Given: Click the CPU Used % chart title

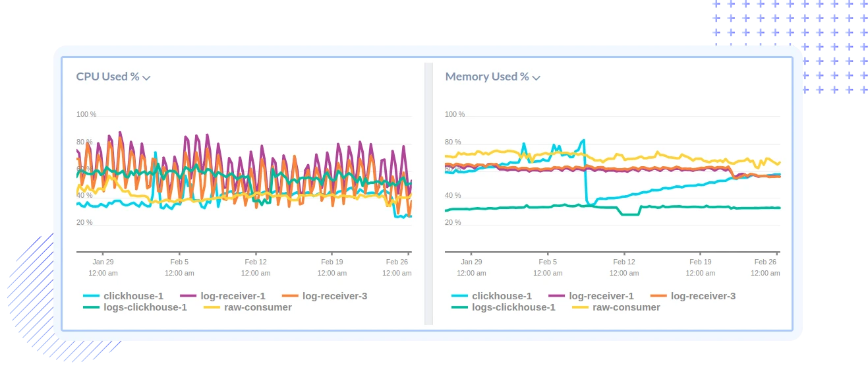Looking at the screenshot, I should pos(107,76).
